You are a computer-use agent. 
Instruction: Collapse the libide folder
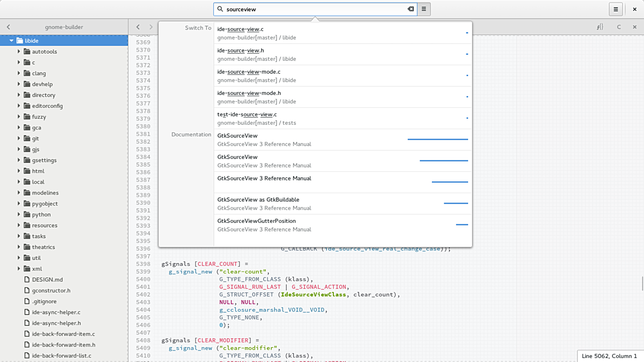point(11,41)
